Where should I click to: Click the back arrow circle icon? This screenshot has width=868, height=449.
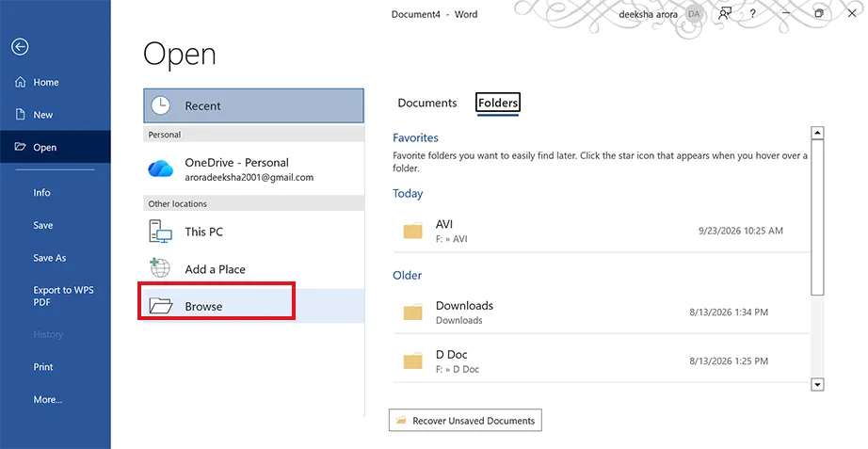[x=20, y=47]
